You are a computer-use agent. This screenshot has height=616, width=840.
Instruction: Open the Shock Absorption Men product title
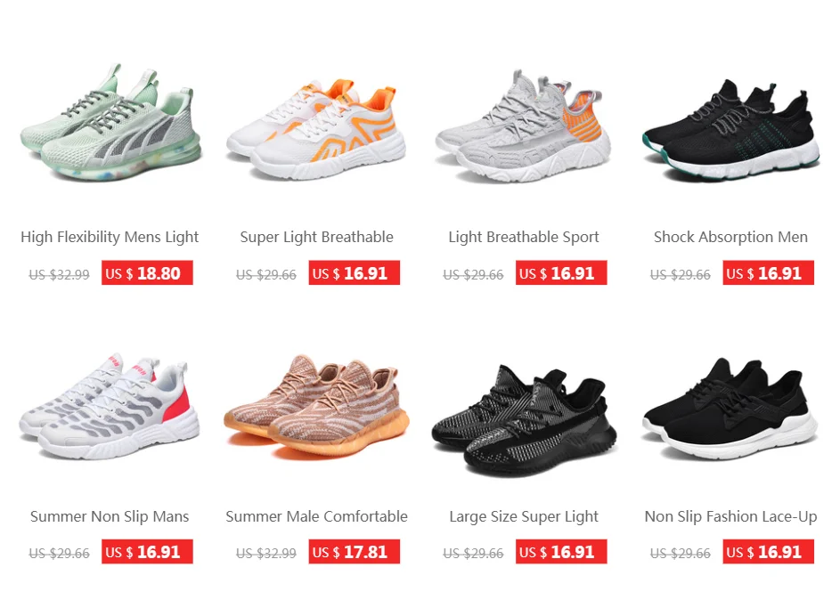tap(730, 237)
